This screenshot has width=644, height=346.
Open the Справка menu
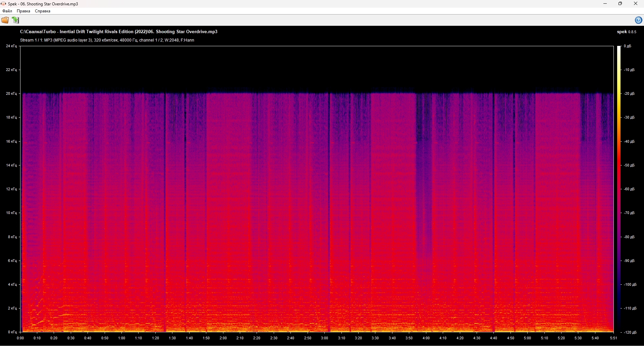(43, 11)
